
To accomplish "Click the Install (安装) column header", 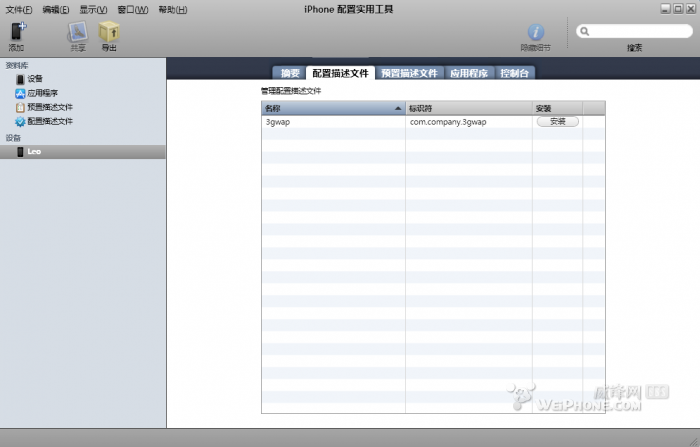I will point(557,109).
